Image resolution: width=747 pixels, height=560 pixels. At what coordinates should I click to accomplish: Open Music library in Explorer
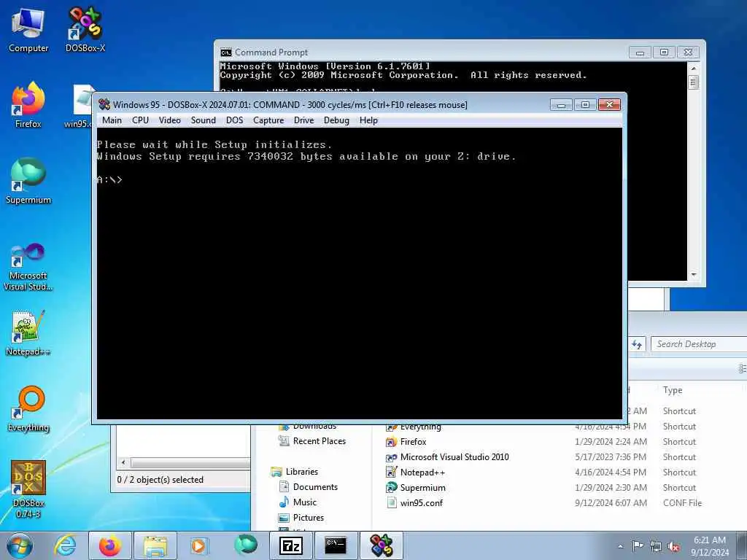click(298, 502)
